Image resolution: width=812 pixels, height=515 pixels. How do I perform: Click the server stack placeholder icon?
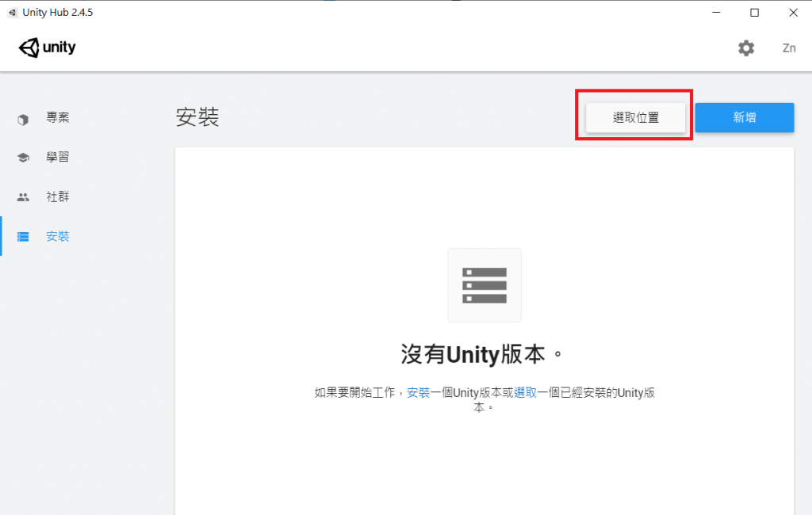[x=485, y=285]
